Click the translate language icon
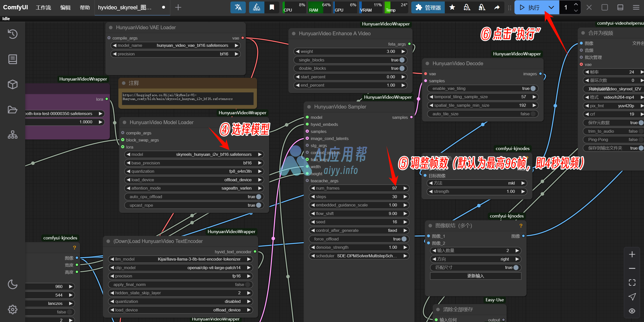 pyautogui.click(x=238, y=7)
